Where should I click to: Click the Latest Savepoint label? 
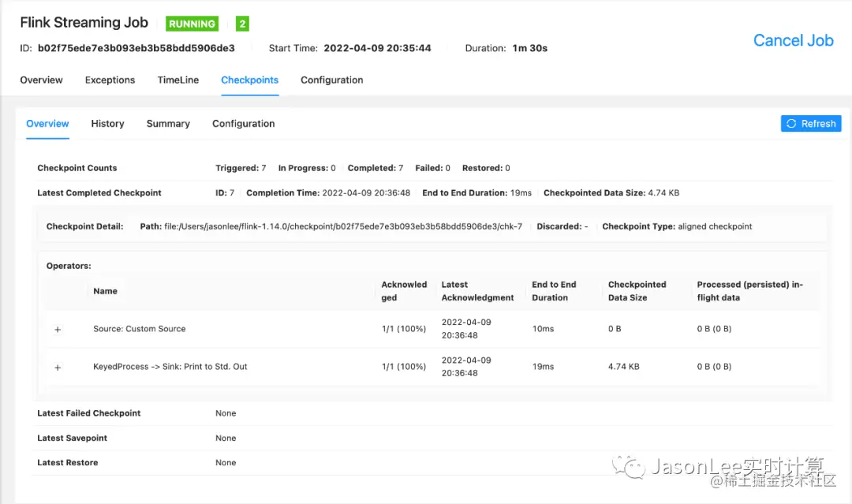(72, 439)
